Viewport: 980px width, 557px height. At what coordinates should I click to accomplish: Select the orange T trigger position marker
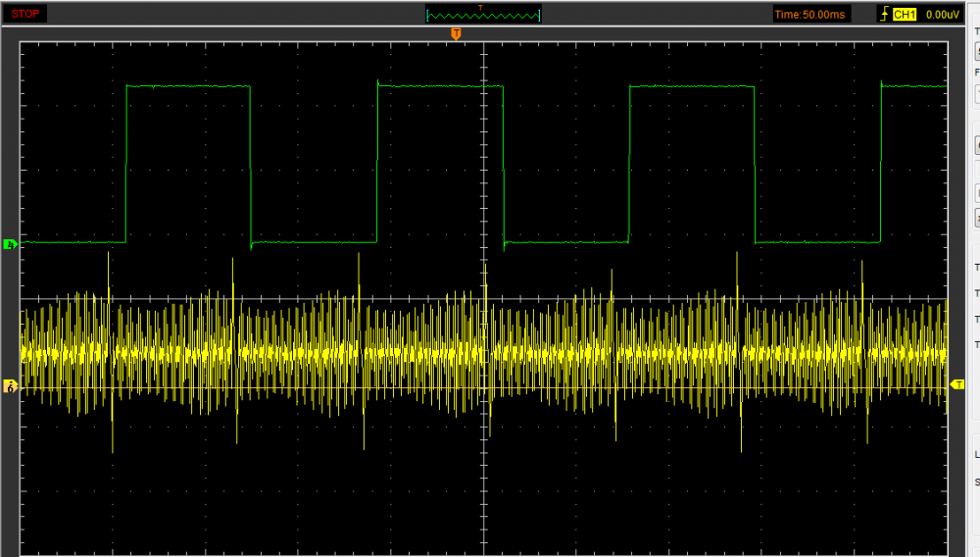tap(456, 34)
